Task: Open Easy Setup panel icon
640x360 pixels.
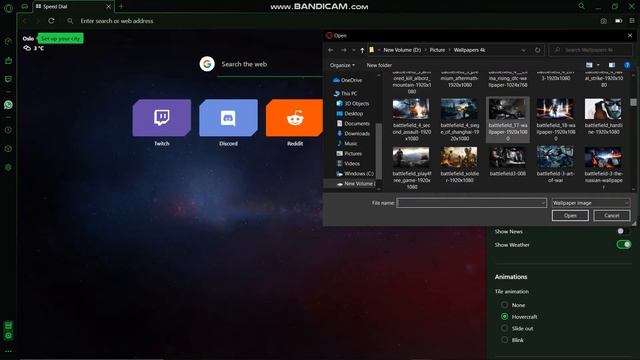Action: pyautogui.click(x=632, y=21)
